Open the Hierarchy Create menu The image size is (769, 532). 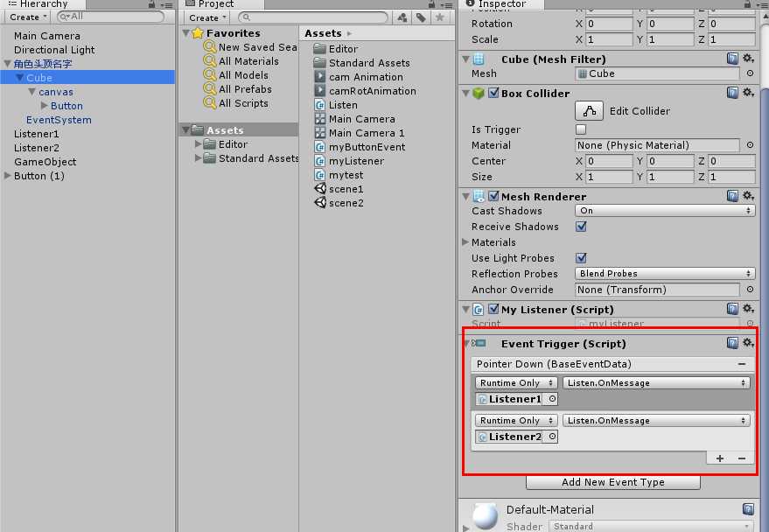pos(29,17)
